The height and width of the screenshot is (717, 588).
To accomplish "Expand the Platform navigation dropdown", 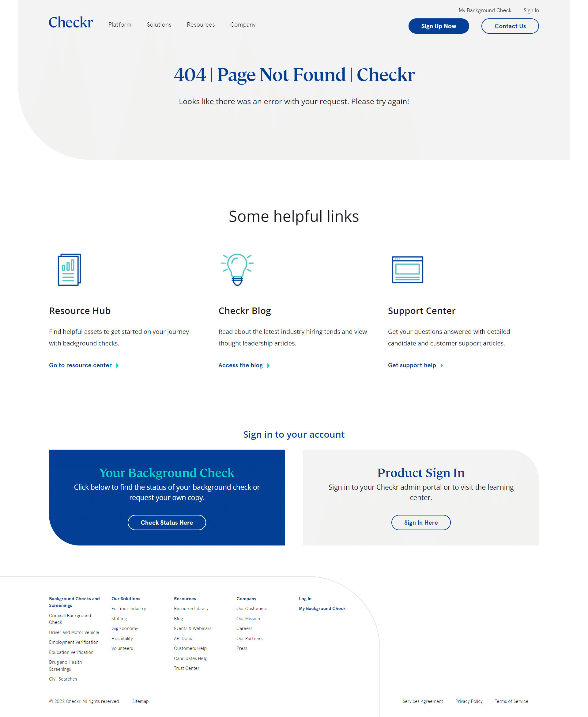I will 120,25.
